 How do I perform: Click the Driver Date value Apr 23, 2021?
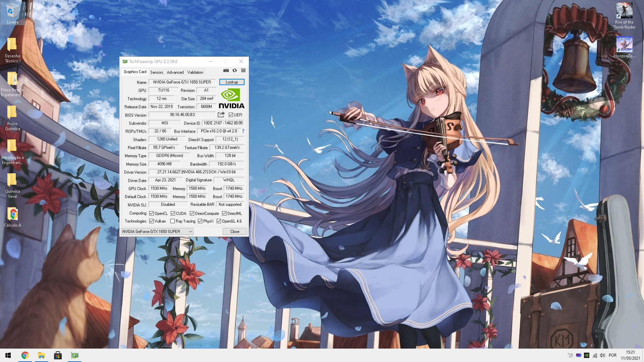[x=165, y=180]
